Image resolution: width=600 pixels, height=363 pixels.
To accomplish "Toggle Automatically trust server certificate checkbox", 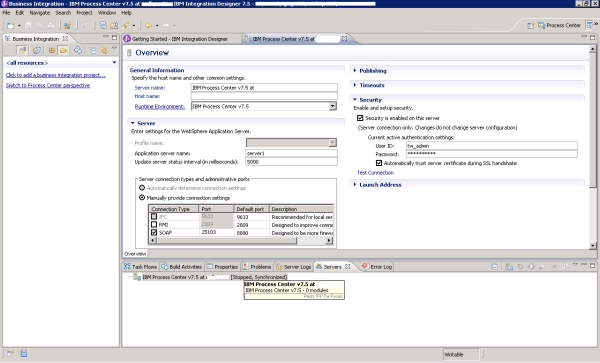I will pos(379,163).
